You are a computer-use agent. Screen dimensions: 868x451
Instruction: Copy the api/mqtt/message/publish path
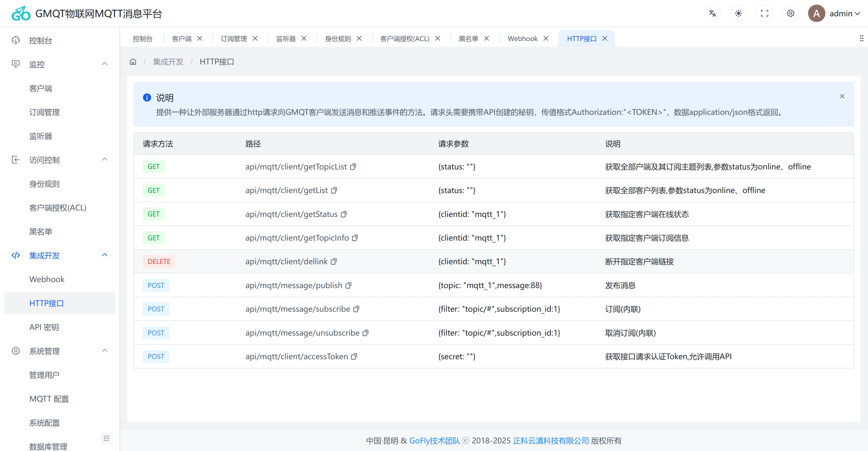tap(348, 285)
